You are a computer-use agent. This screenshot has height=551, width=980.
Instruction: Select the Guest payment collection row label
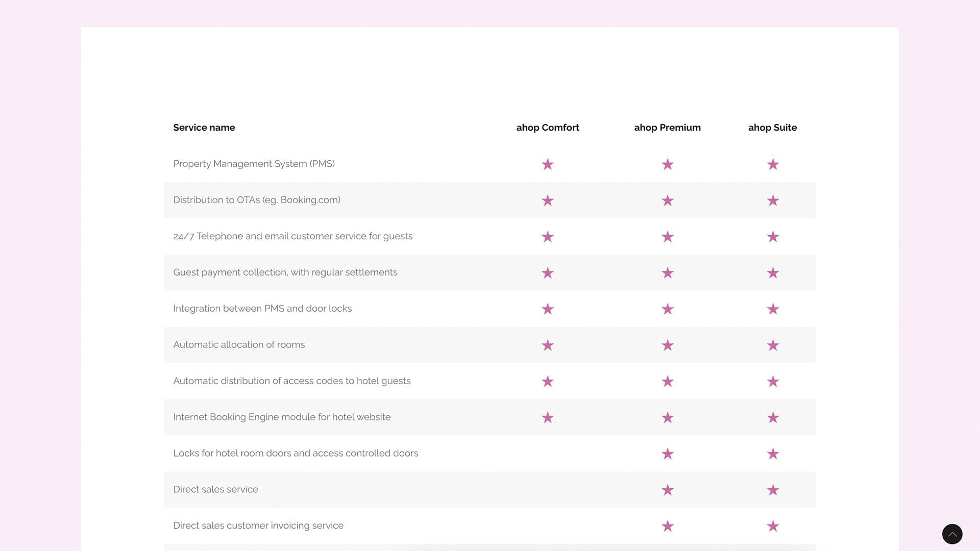(x=285, y=272)
